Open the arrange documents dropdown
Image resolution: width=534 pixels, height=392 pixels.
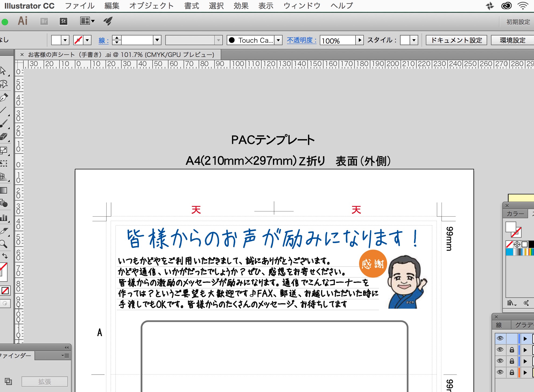87,21
